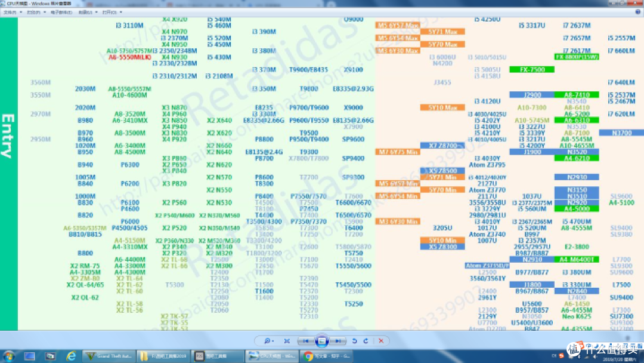Screen dimensions: 644x363
Task: Click the blue N2840 label
Action: click(x=577, y=291)
